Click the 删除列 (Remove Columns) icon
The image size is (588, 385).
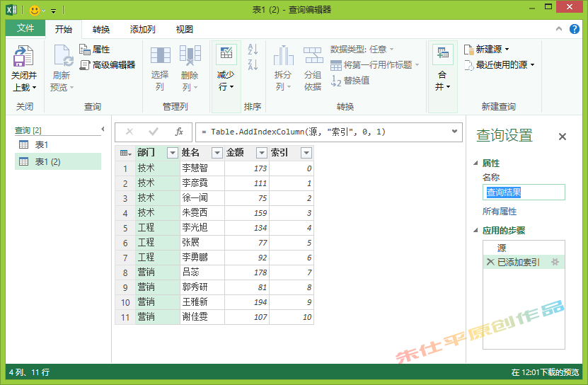190,57
